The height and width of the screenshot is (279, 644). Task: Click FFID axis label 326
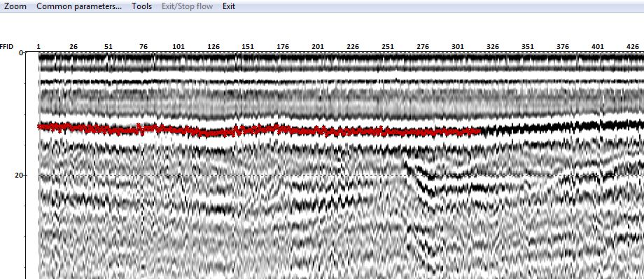click(x=492, y=47)
